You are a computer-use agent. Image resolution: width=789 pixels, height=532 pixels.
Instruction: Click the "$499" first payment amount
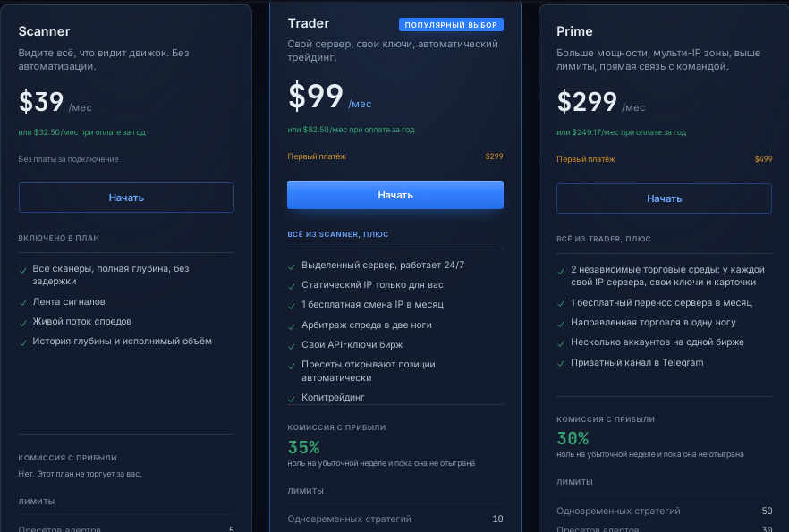click(x=763, y=159)
